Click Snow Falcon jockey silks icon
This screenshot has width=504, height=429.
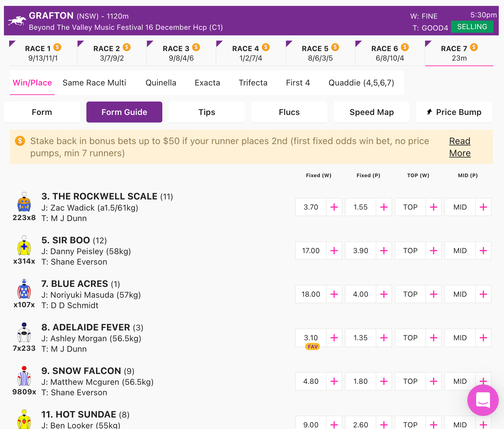pos(24,376)
